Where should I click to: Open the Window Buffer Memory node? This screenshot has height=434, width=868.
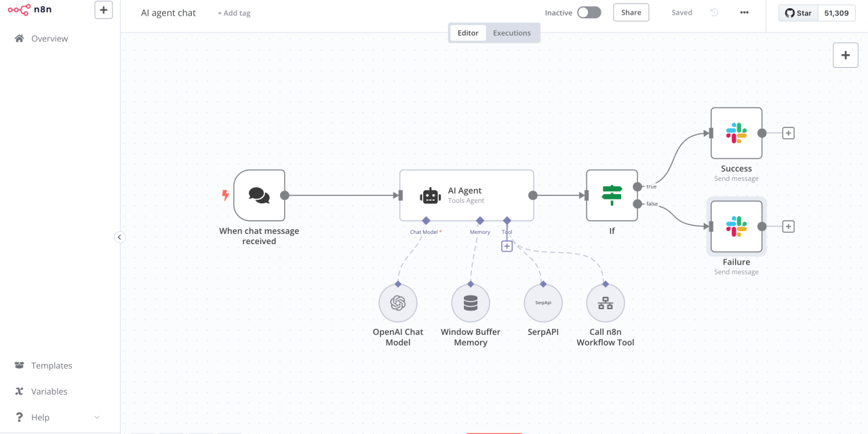[x=470, y=302]
